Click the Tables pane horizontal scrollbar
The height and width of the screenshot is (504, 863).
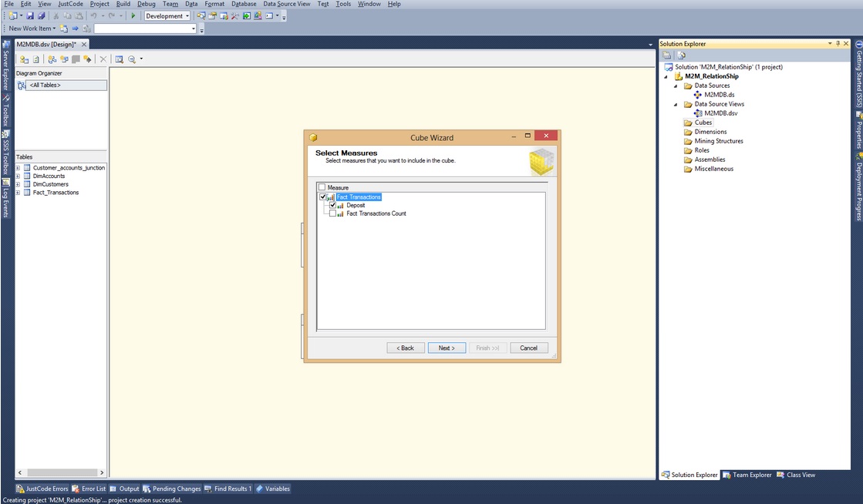point(61,472)
